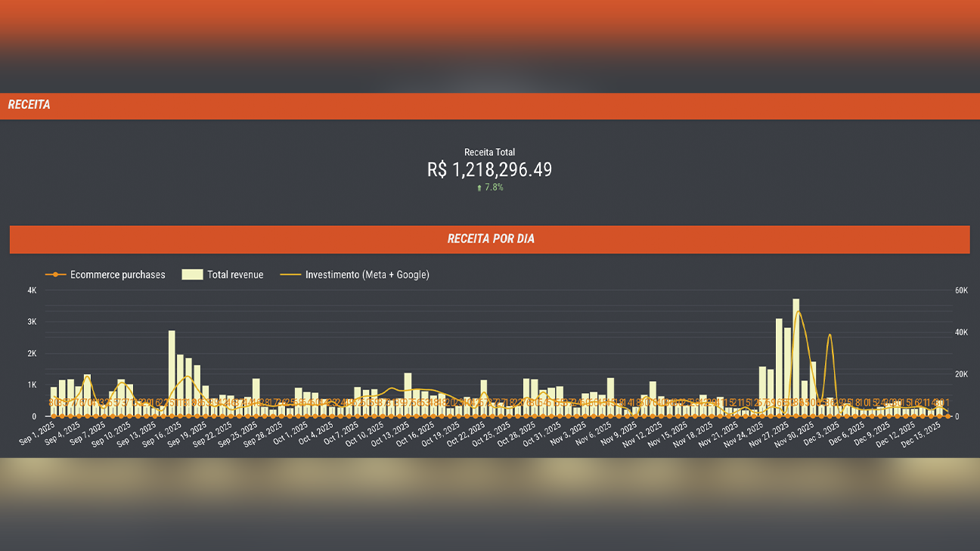Toggle Investimento (Meta + Google) series label

click(367, 275)
